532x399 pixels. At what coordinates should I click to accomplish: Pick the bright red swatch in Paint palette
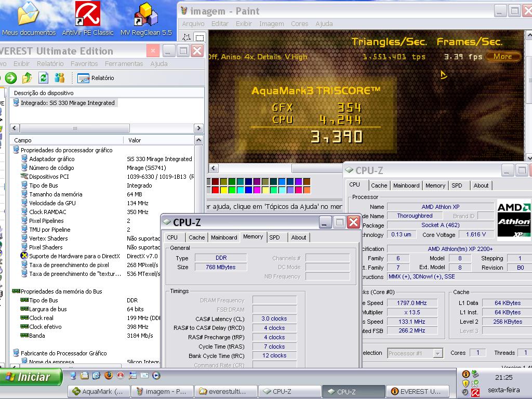pyautogui.click(x=215, y=190)
